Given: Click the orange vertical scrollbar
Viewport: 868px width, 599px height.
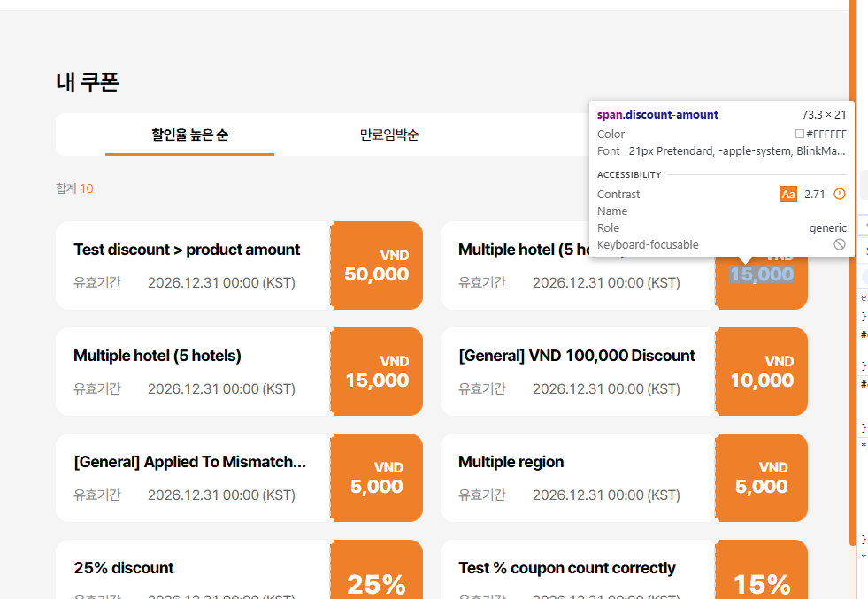Looking at the screenshot, I should (853, 265).
